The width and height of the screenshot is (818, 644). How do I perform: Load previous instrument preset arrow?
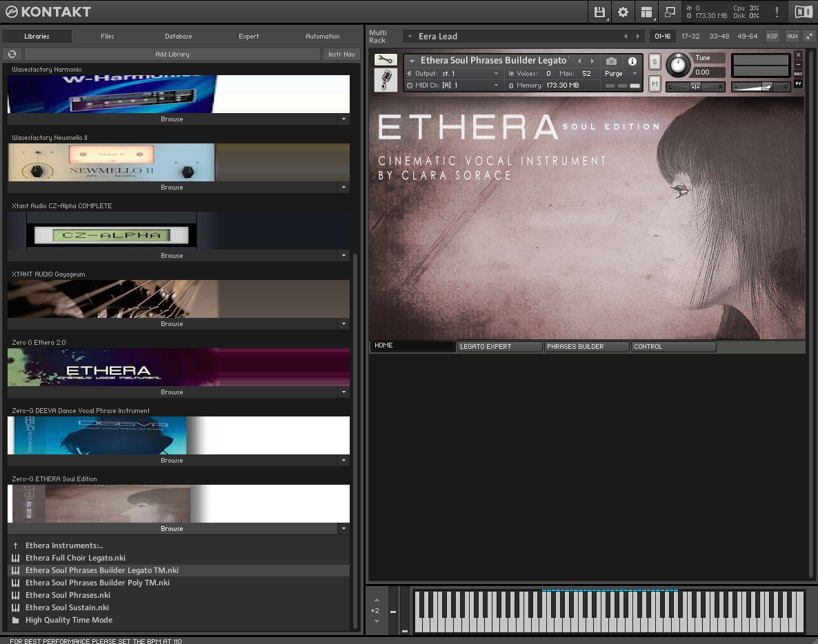point(579,61)
